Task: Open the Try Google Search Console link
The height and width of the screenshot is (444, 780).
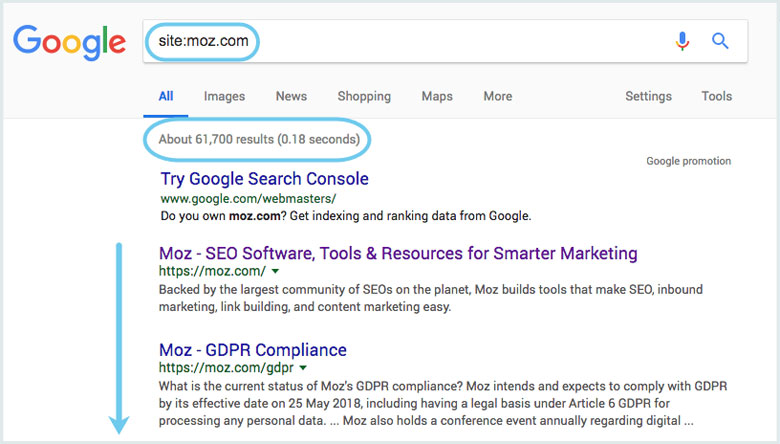Action: (x=264, y=178)
